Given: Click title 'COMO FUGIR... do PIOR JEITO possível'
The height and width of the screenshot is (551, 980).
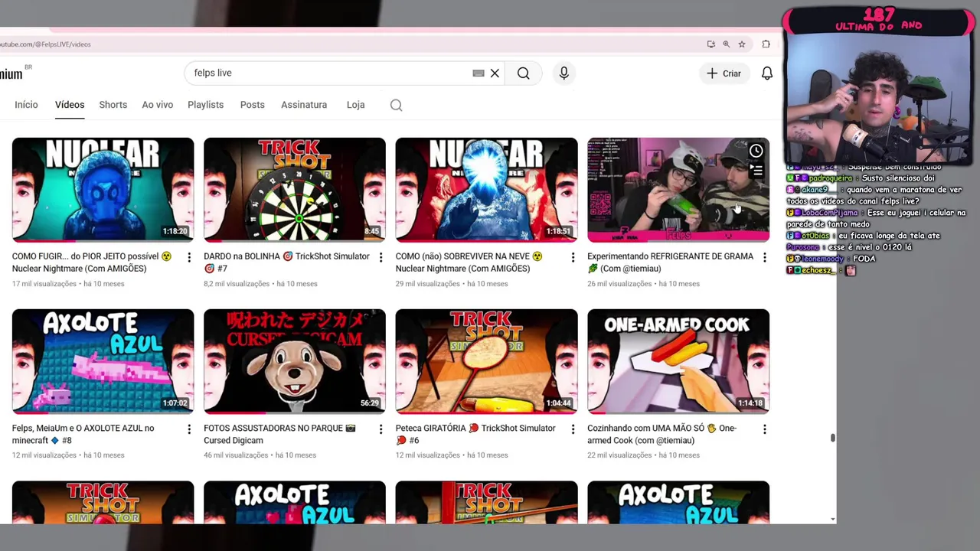Looking at the screenshot, I should click(92, 262).
